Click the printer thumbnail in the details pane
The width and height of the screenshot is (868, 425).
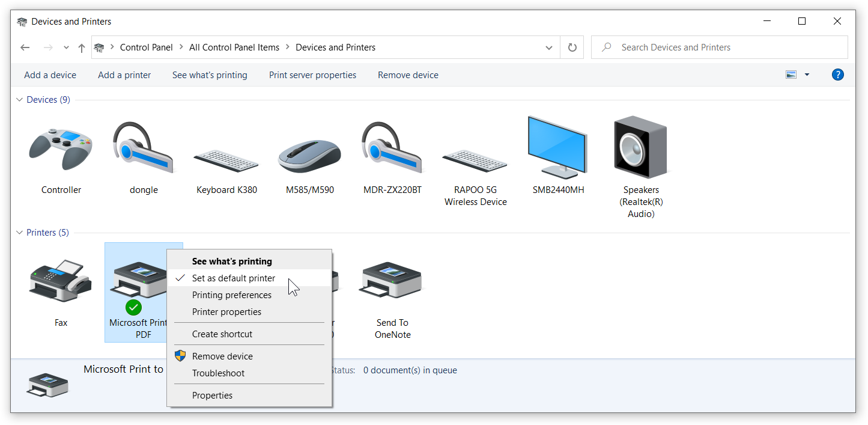pos(48,385)
